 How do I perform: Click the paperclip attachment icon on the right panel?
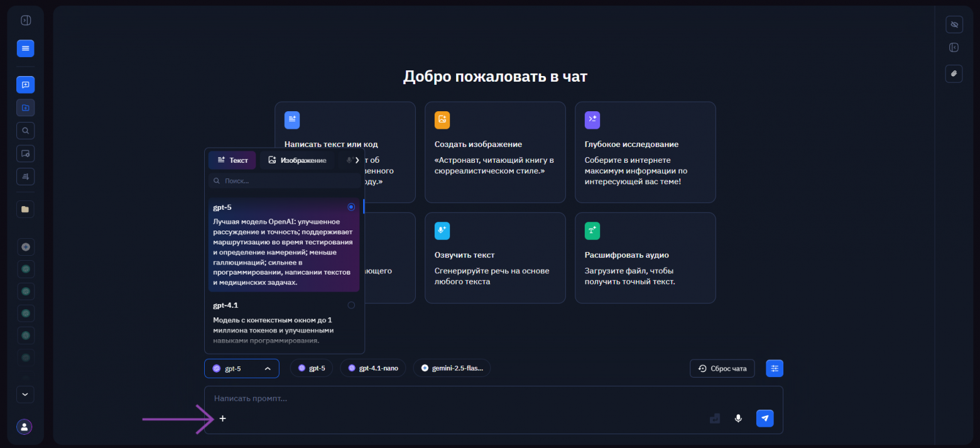coord(954,74)
